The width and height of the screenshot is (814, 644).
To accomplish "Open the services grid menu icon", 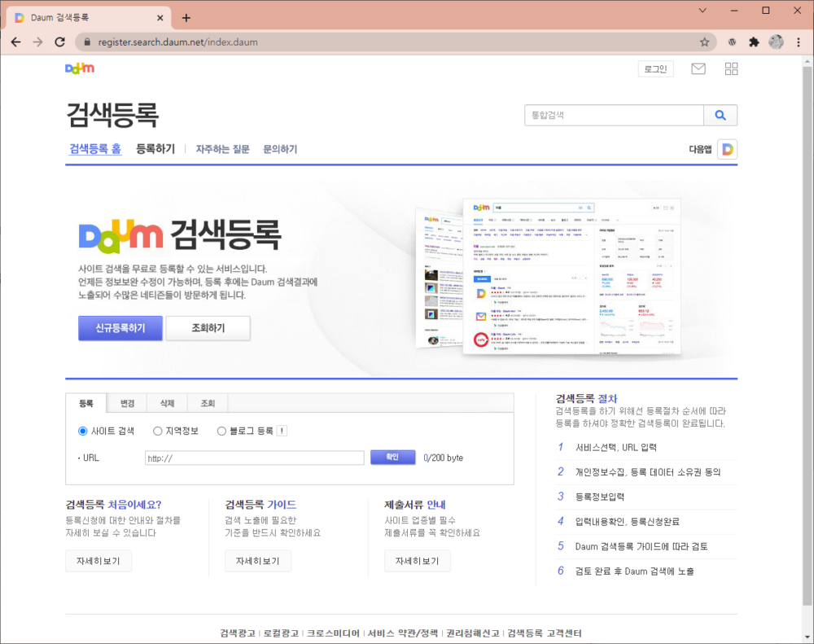I will [x=731, y=69].
